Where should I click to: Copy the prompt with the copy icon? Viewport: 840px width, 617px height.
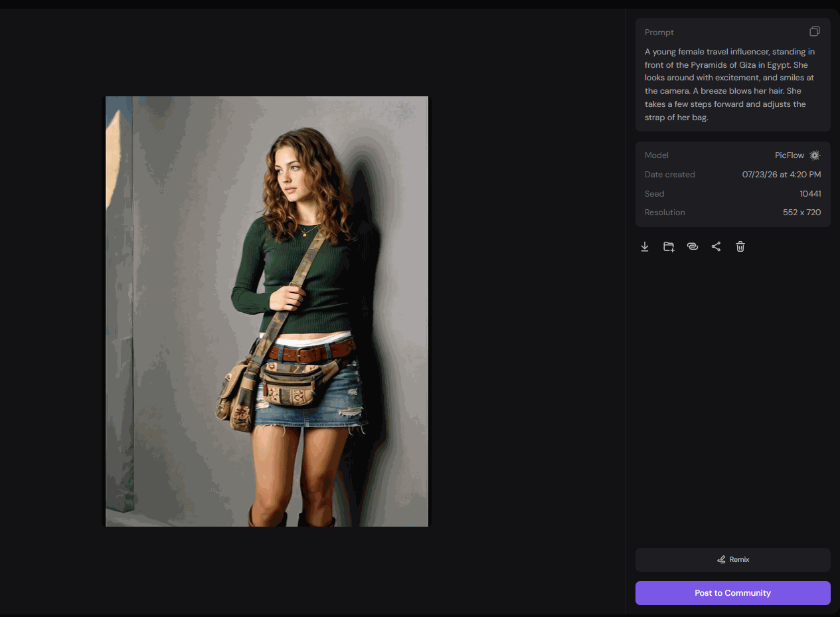(815, 31)
